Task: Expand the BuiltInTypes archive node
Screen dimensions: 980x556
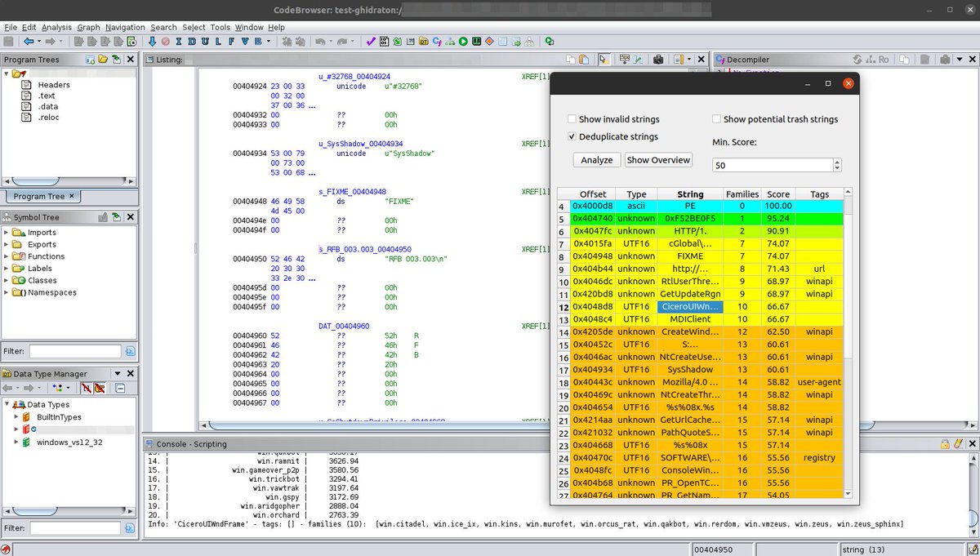Action: tap(17, 417)
